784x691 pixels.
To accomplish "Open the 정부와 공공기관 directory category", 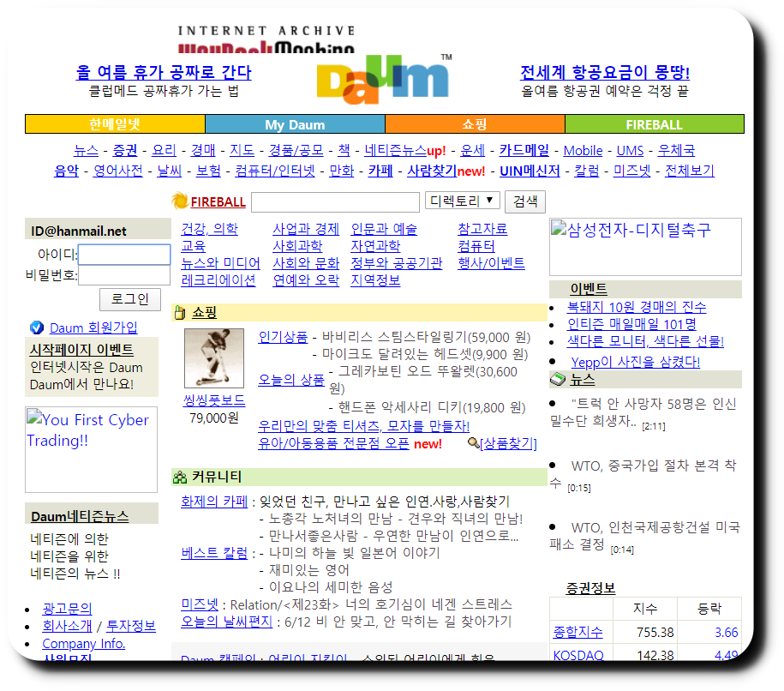I will point(397,263).
